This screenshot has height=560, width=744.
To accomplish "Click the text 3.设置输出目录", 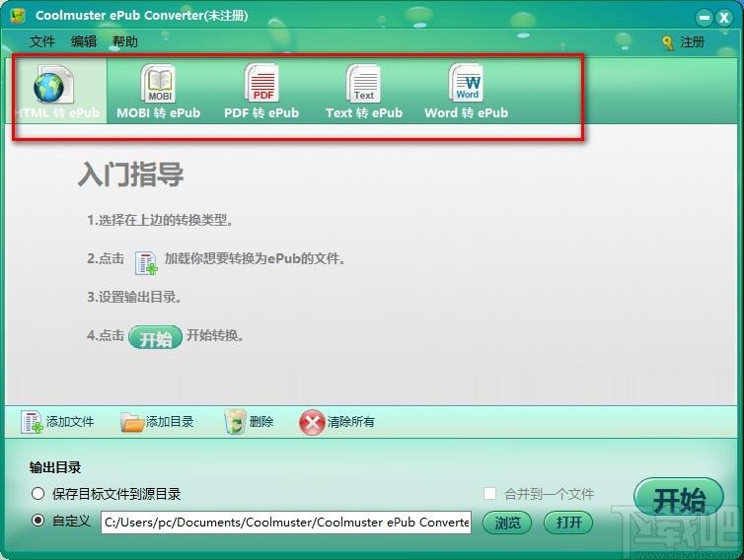I will [x=134, y=298].
